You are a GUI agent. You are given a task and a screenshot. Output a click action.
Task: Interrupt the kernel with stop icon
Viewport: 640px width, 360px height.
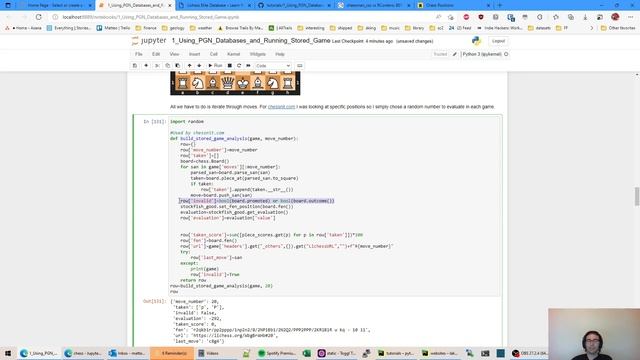point(230,66)
